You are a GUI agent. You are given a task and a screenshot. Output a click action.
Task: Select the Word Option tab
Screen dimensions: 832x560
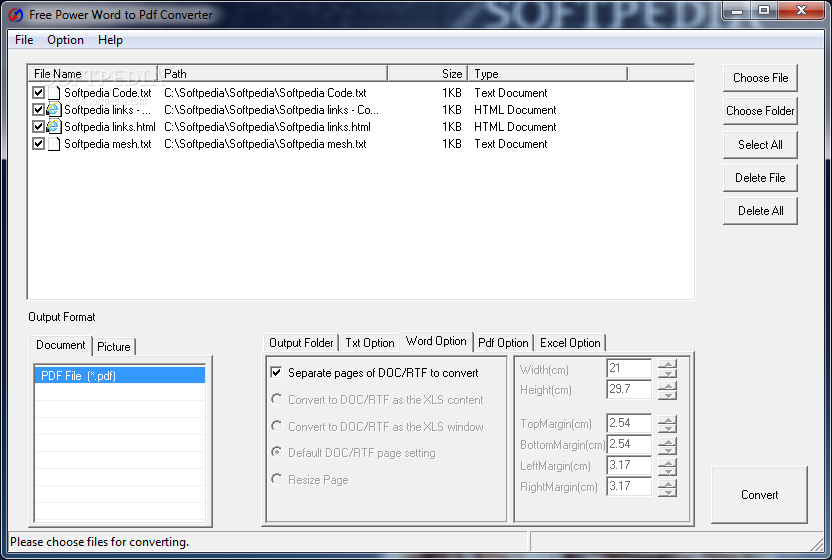[x=436, y=341]
